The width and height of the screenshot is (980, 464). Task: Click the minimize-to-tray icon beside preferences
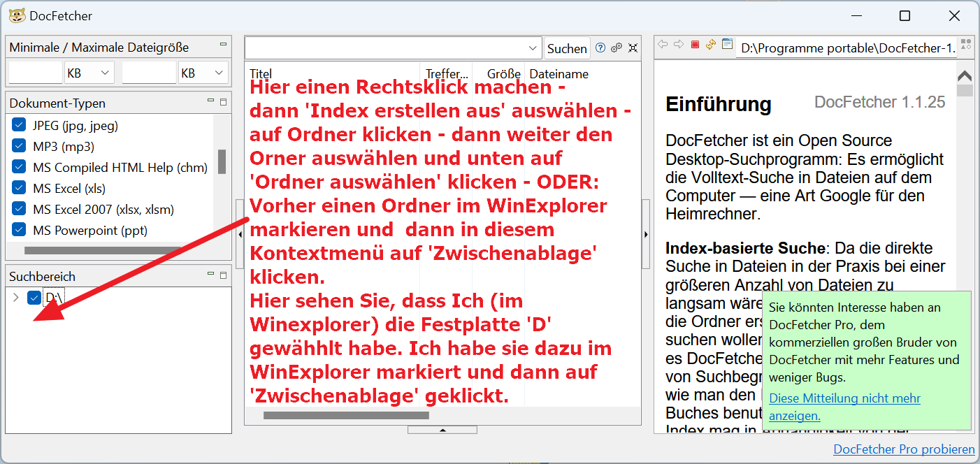pos(633,48)
